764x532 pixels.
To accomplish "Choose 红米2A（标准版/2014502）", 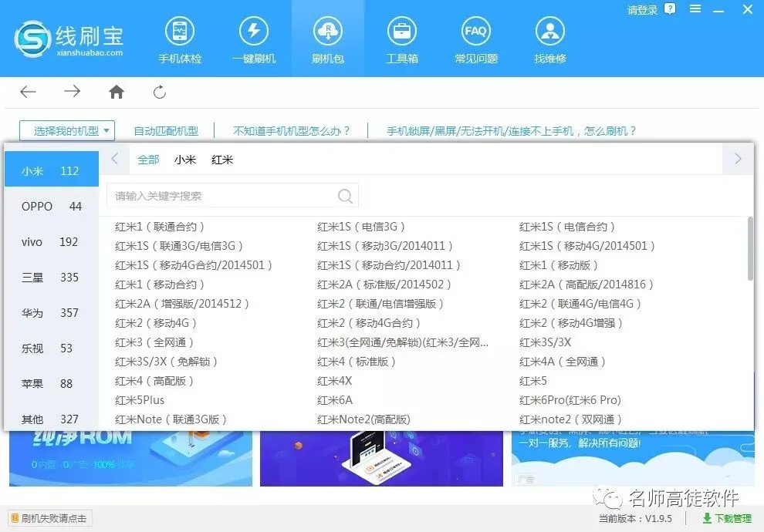I will coord(384,285).
